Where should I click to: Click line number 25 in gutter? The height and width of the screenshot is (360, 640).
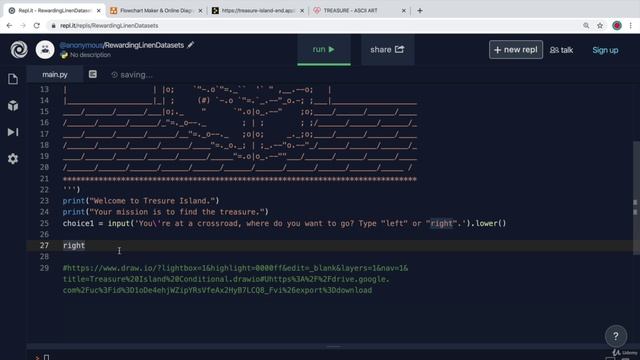(x=44, y=223)
